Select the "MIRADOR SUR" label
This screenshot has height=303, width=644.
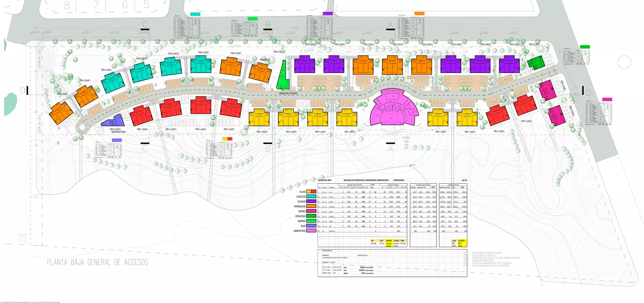pyautogui.click(x=119, y=132)
